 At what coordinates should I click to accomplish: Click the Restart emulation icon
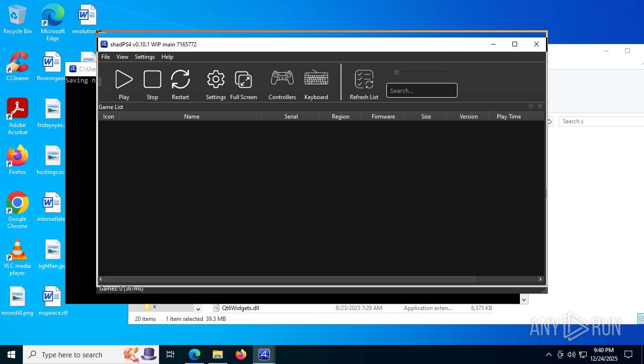(x=180, y=79)
